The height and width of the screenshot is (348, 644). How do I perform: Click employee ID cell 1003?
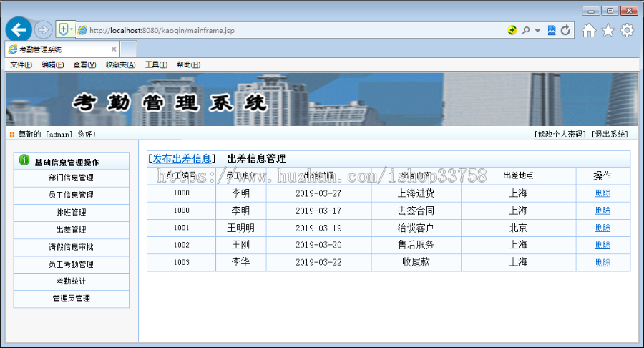tap(182, 262)
